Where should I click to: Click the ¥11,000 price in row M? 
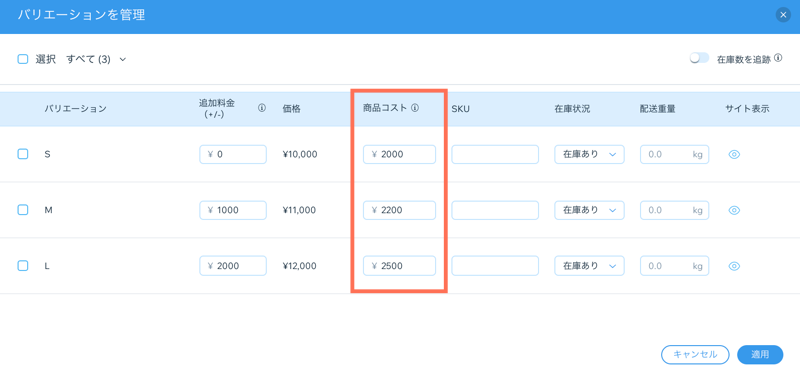(x=299, y=210)
